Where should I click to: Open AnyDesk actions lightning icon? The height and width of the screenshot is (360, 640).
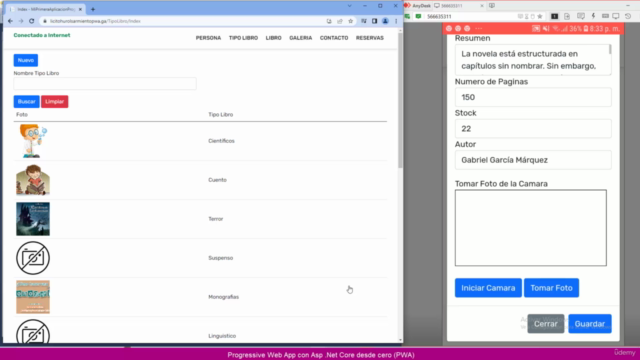593,16
